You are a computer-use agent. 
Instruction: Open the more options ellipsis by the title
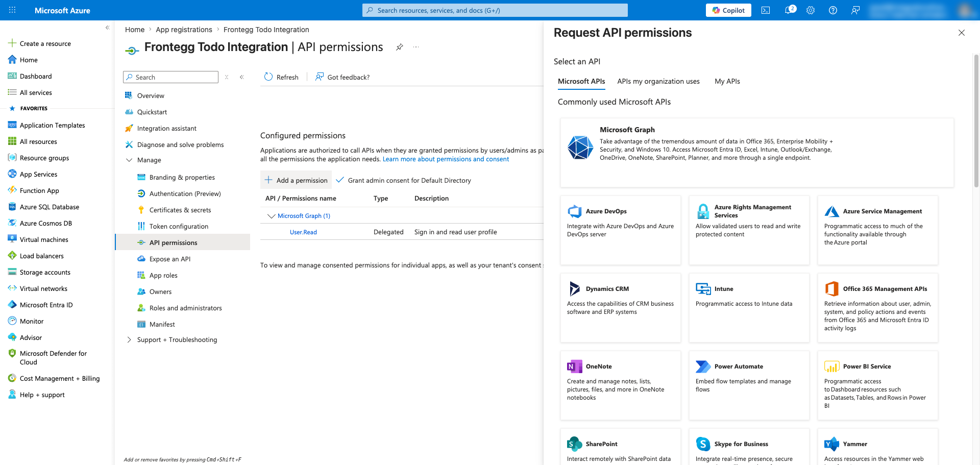pos(416,47)
